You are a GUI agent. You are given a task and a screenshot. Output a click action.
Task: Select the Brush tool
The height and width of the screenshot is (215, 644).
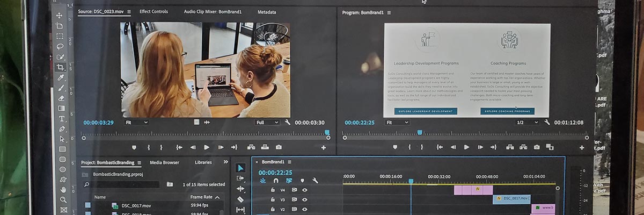[61, 88]
